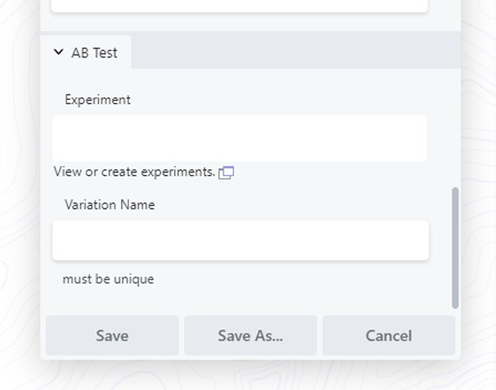Select the AB Test header label

pyautogui.click(x=94, y=53)
